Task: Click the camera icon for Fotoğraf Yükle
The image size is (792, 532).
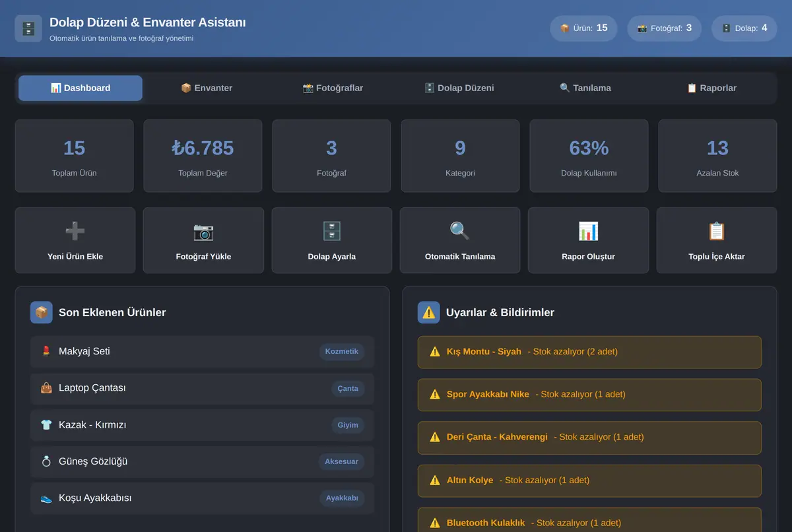Action: pos(203,231)
